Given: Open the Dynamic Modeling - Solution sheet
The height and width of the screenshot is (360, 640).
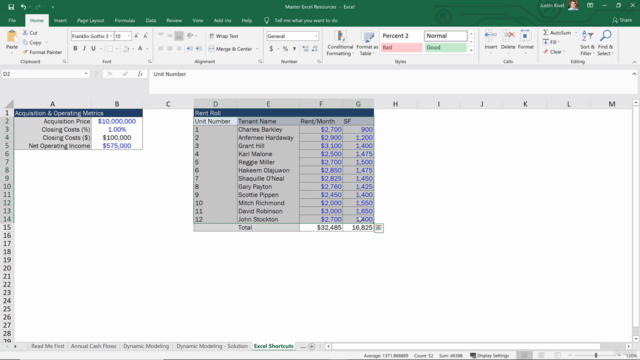Looking at the screenshot, I should coord(212,346).
